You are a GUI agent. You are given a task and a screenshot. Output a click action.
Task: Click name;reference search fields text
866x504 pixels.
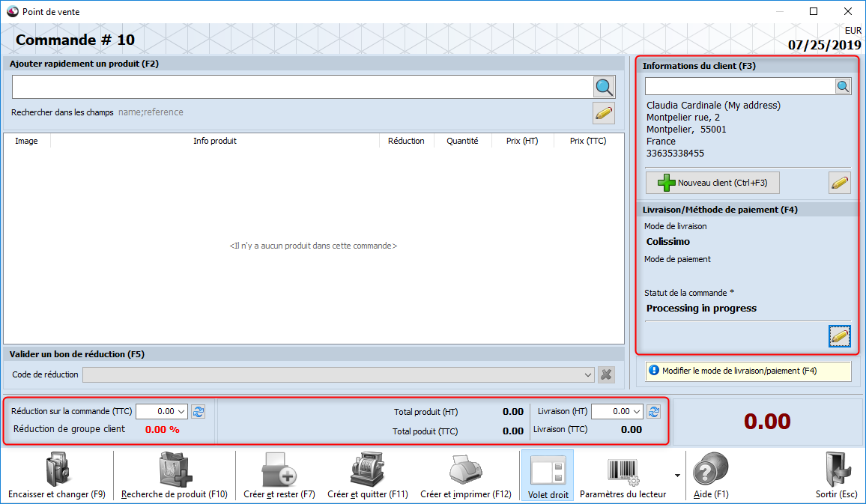151,112
